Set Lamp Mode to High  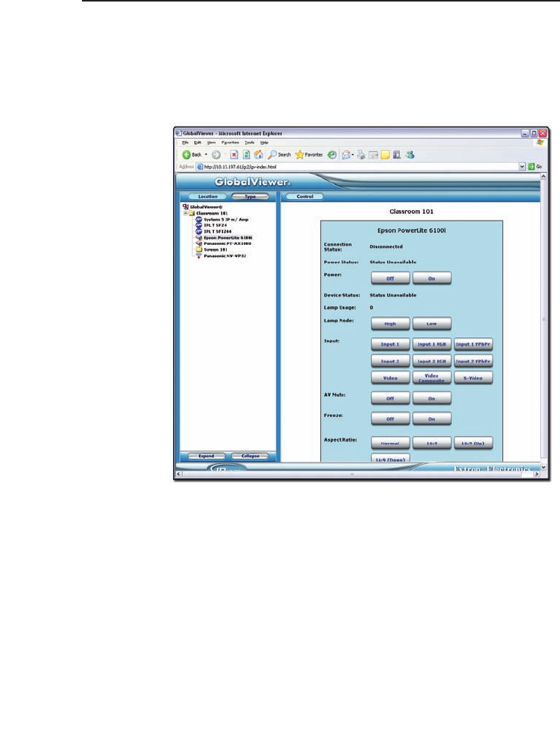pos(390,324)
